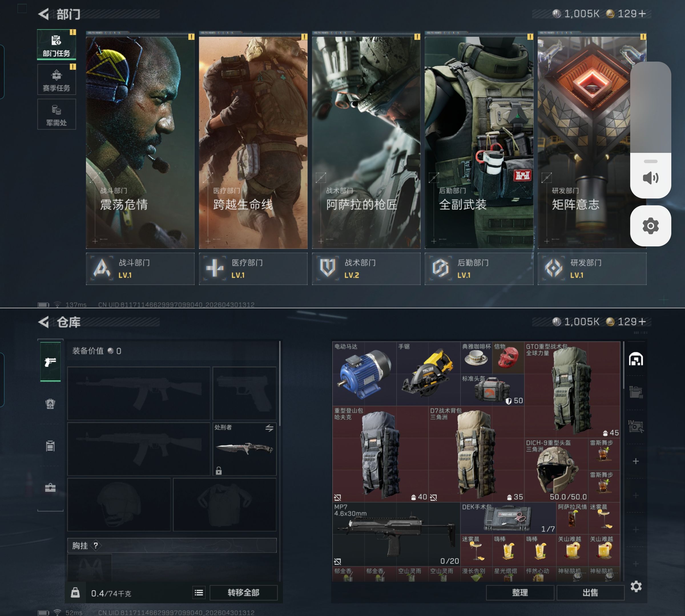This screenshot has width=685, height=616.
Task: Select the 医疗部门 LV.1 department button
Action: pos(253,268)
